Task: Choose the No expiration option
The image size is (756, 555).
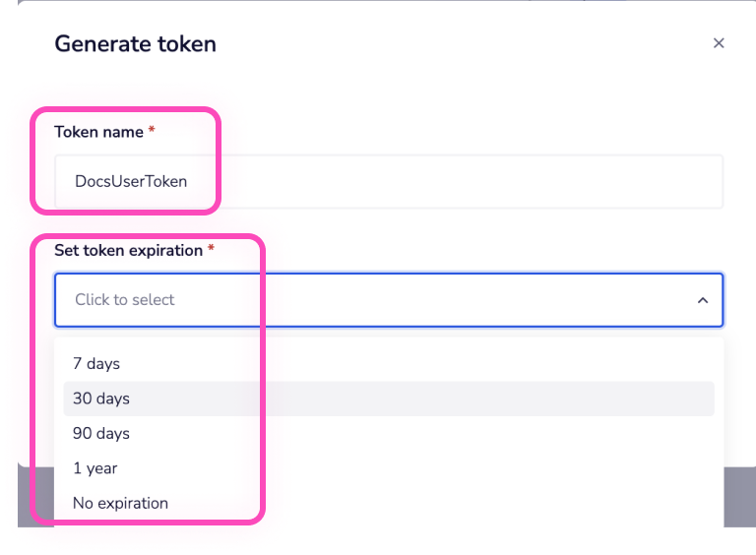Action: [120, 503]
